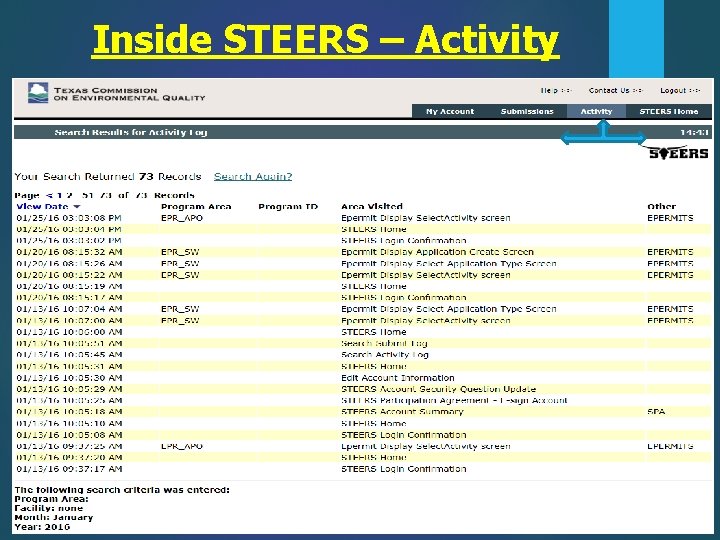Select the Activity tab
This screenshot has width=720, height=540.
(596, 112)
